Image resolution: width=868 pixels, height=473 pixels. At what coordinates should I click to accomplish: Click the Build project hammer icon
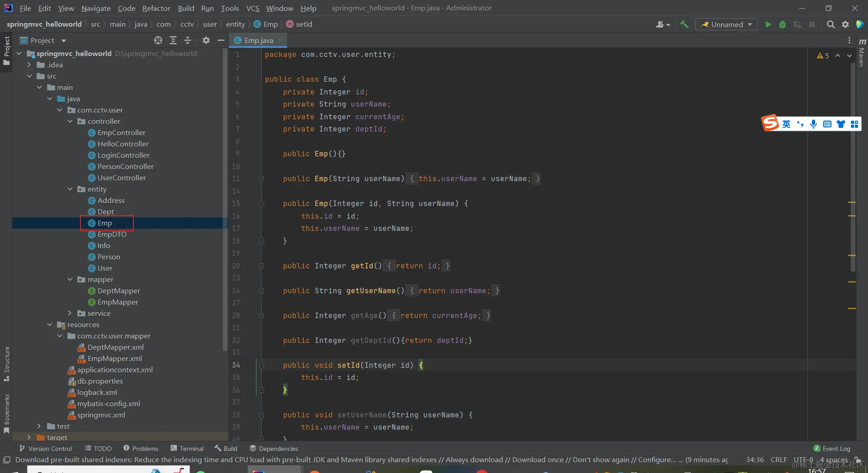coord(684,24)
